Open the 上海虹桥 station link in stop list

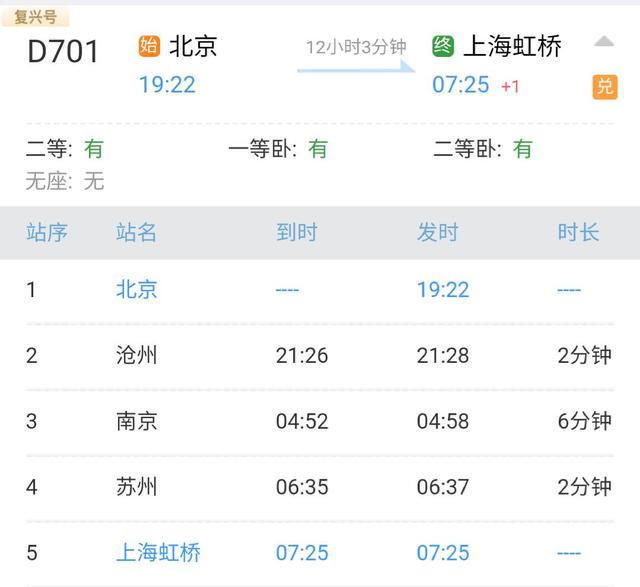point(158,552)
